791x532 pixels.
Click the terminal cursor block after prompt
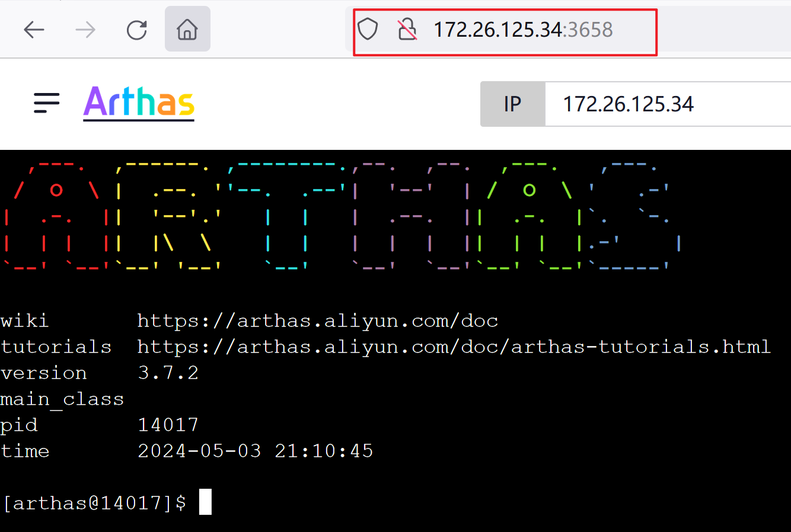pos(205,502)
